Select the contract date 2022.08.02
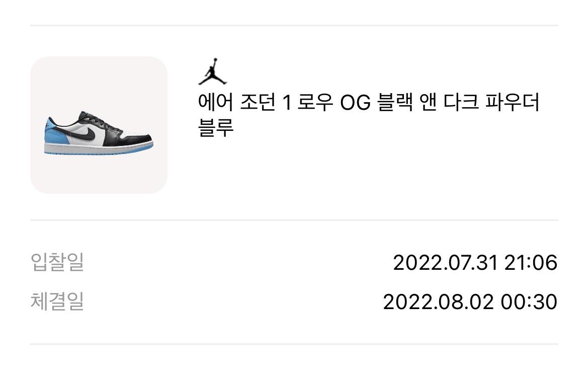The height and width of the screenshot is (373, 588). point(439,302)
